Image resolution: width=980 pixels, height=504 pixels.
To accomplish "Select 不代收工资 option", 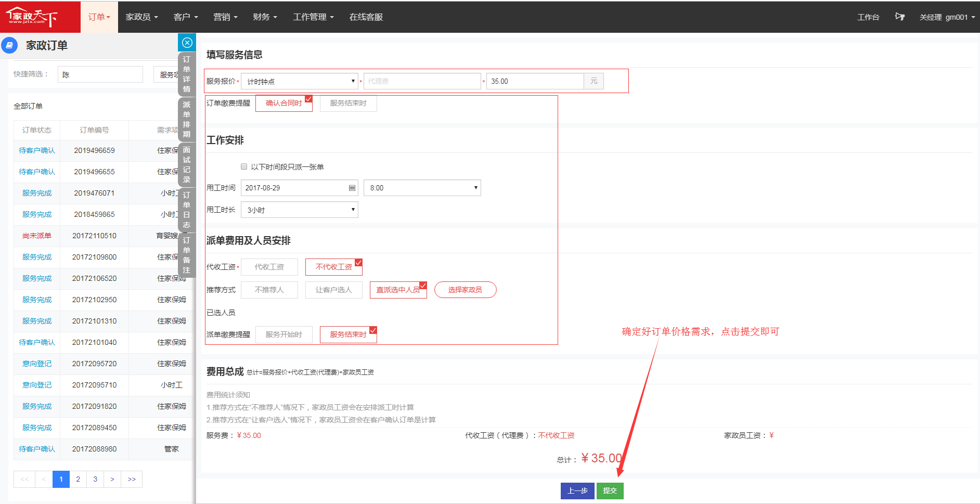I will 334,267.
